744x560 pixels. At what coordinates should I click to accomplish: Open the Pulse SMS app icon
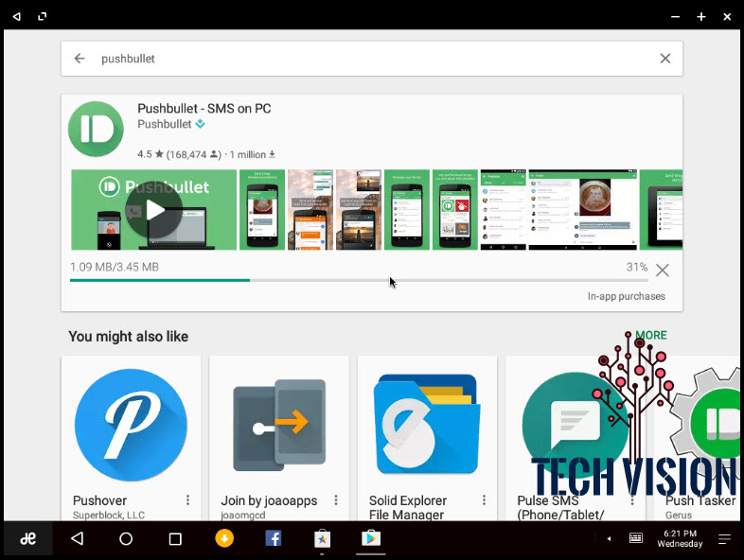click(576, 427)
